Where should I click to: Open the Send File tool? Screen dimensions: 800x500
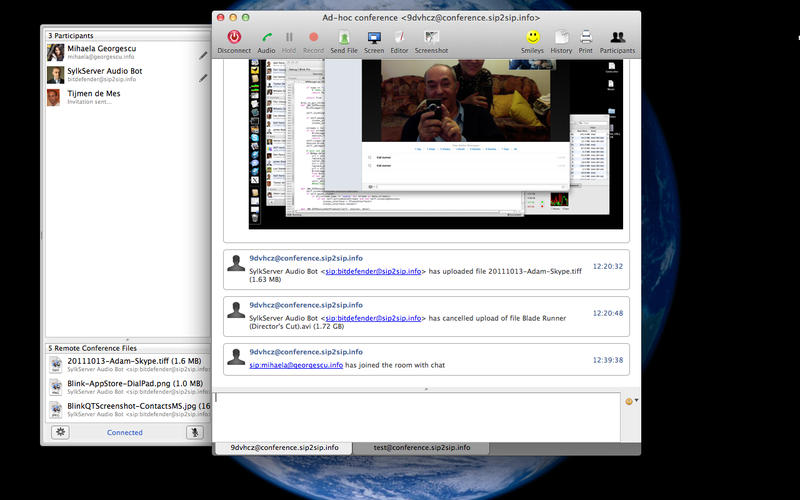pyautogui.click(x=344, y=37)
